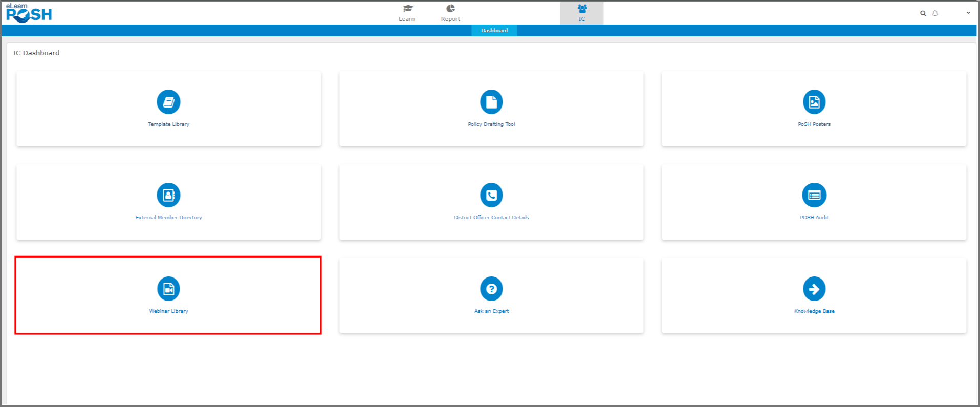The image size is (980, 407).
Task: Open the Policy Drafting Tool icon
Action: pyautogui.click(x=491, y=102)
